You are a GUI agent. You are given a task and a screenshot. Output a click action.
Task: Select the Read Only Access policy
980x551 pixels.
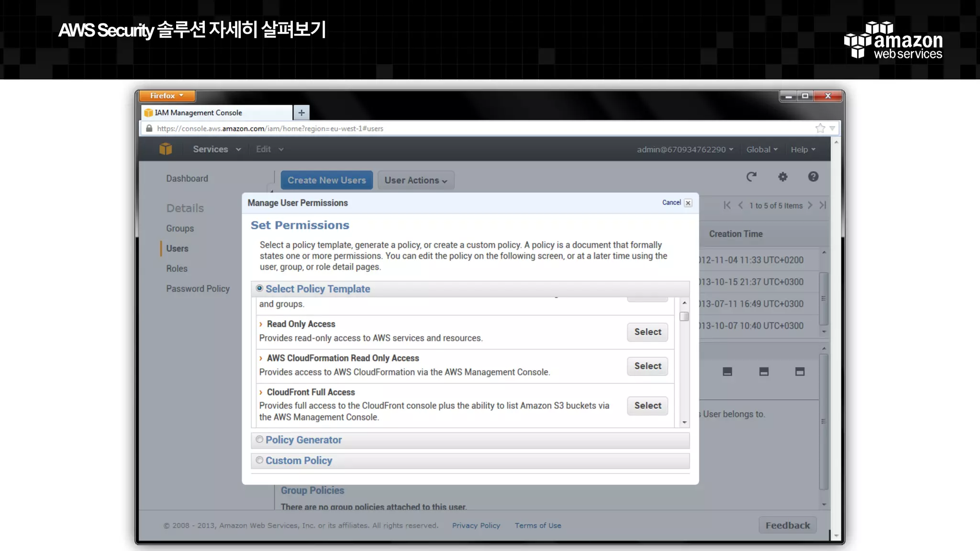647,332
